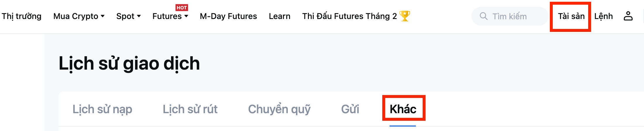The image size is (644, 131).
Task: Open M-Day Futures page
Action: (x=228, y=16)
